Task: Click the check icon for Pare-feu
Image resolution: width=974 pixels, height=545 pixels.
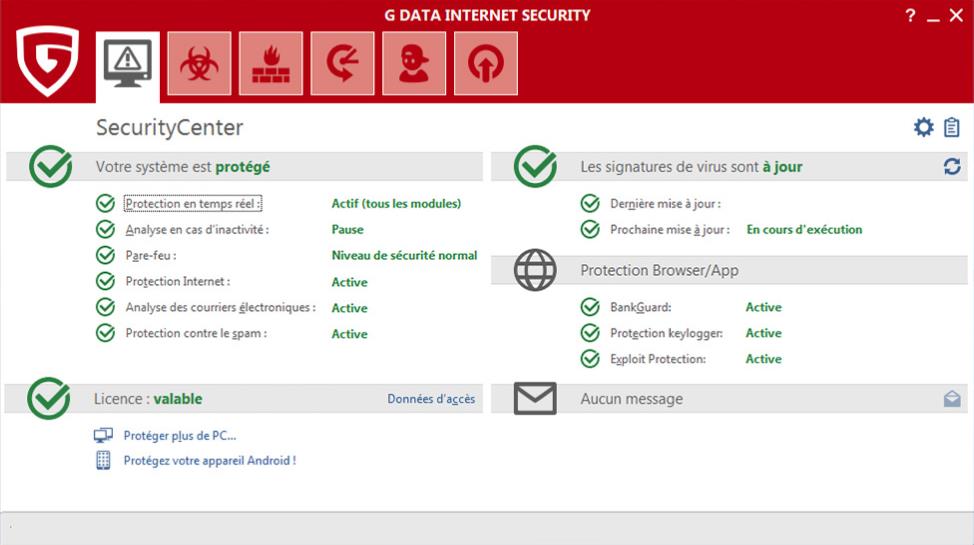Action: coord(106,255)
